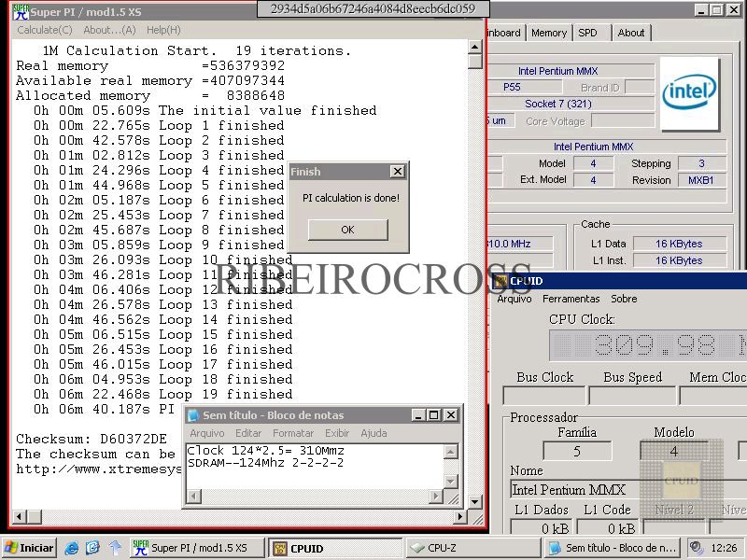Close the Bloco de notas window
This screenshot has width=747, height=560.
click(451, 415)
